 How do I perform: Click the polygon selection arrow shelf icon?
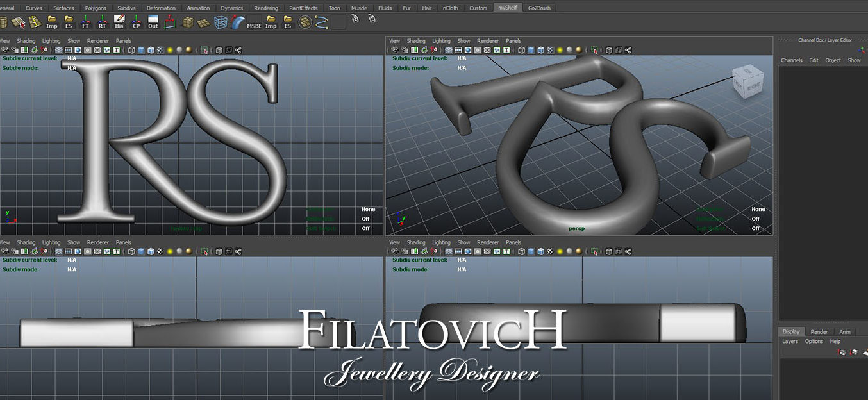(17, 22)
